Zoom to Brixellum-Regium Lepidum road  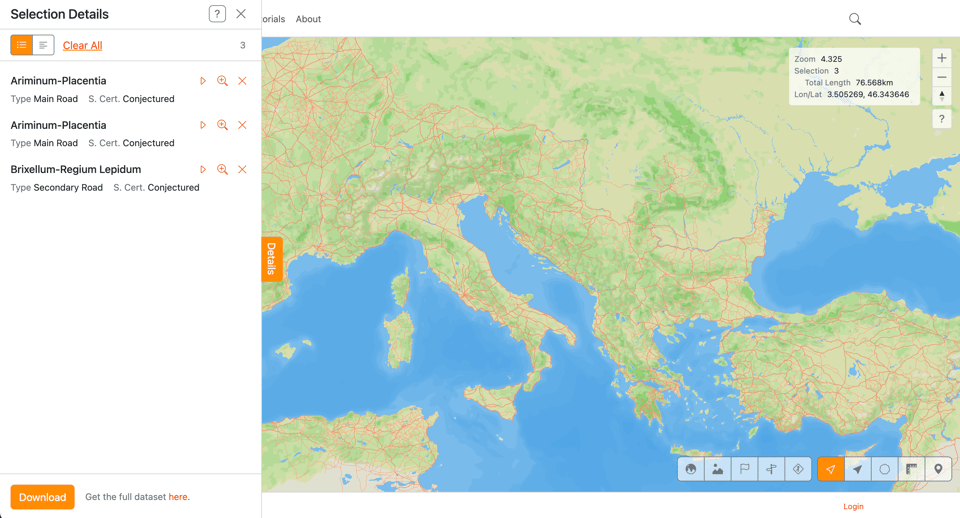[x=222, y=170]
